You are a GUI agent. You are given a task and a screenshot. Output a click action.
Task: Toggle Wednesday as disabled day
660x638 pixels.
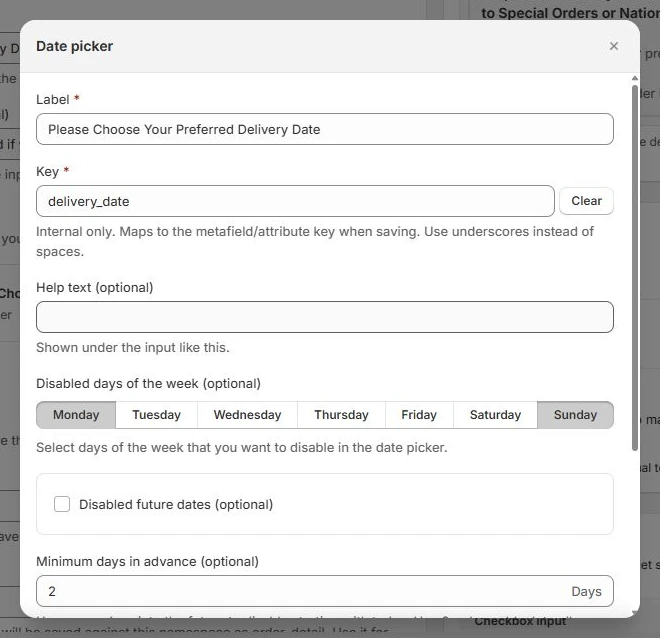[248, 415]
